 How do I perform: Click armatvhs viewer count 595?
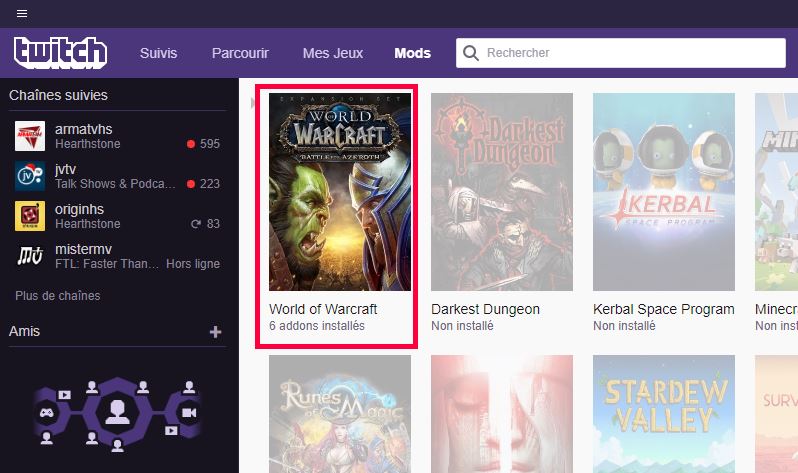coord(210,144)
